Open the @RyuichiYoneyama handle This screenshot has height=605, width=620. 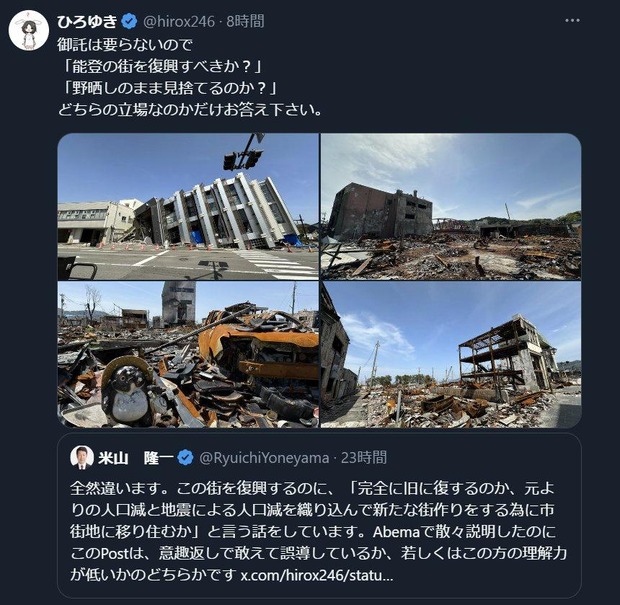[x=264, y=458]
